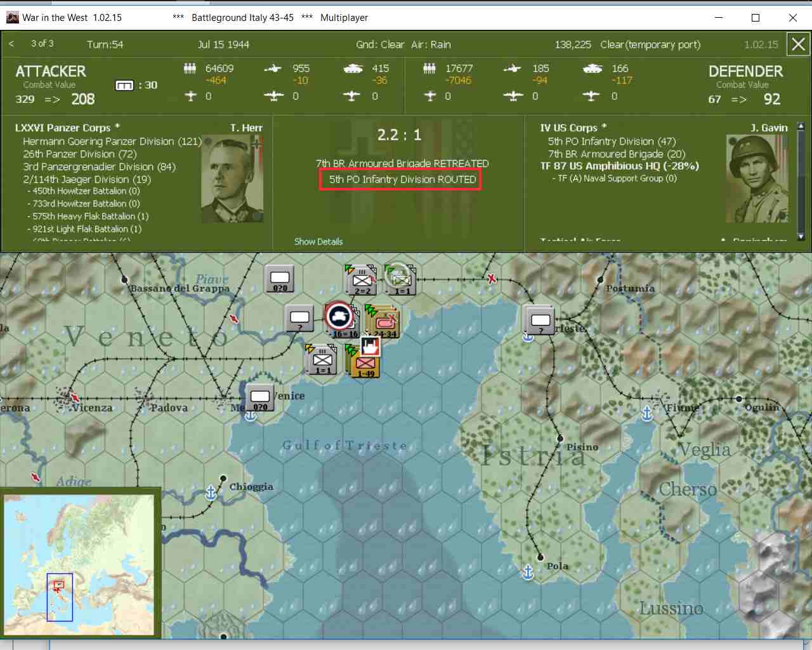
Task: Select 26th Panzer Division entry
Action: 79,154
